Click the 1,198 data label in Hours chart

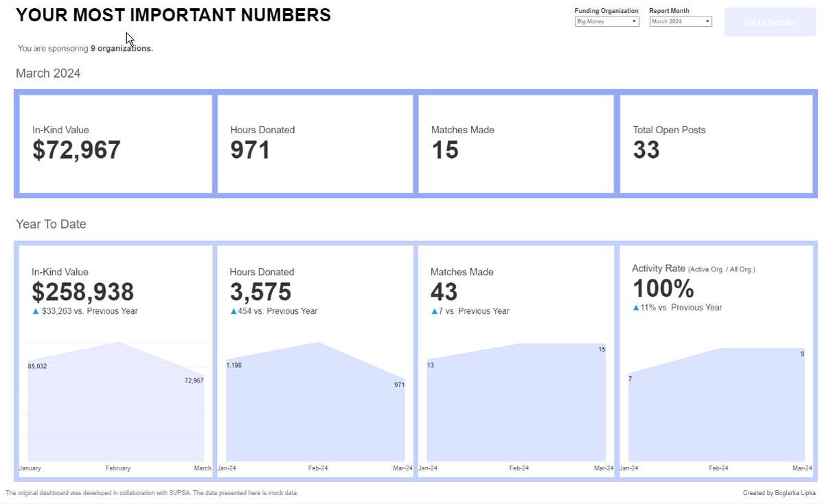(x=233, y=365)
